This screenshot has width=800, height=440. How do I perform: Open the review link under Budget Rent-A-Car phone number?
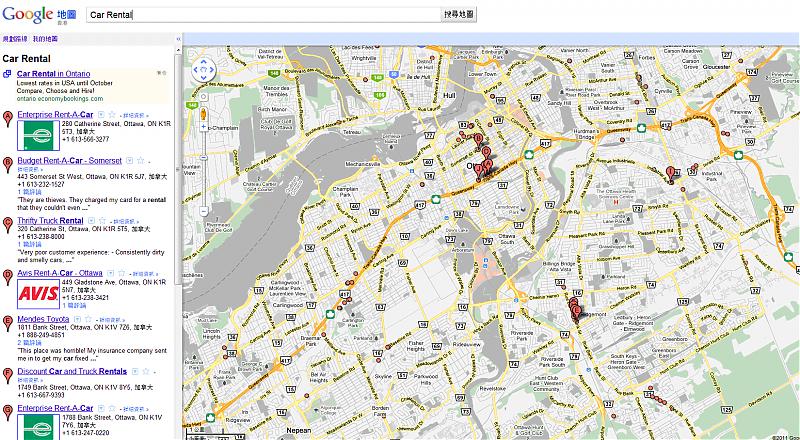(29, 192)
